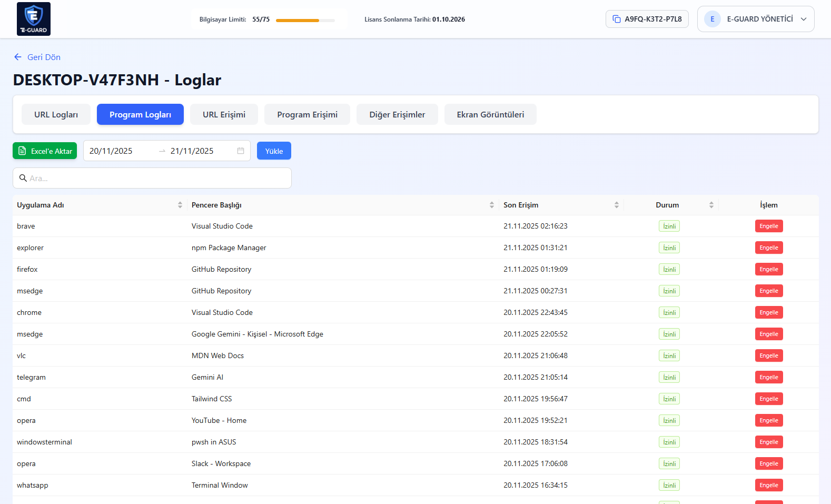831x504 pixels.
Task: Click the back arrow icon
Action: point(18,57)
